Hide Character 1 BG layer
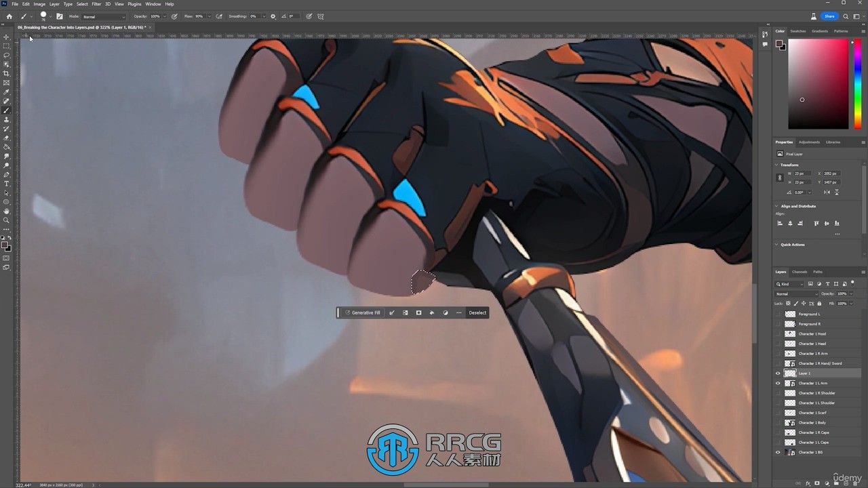 tap(778, 452)
